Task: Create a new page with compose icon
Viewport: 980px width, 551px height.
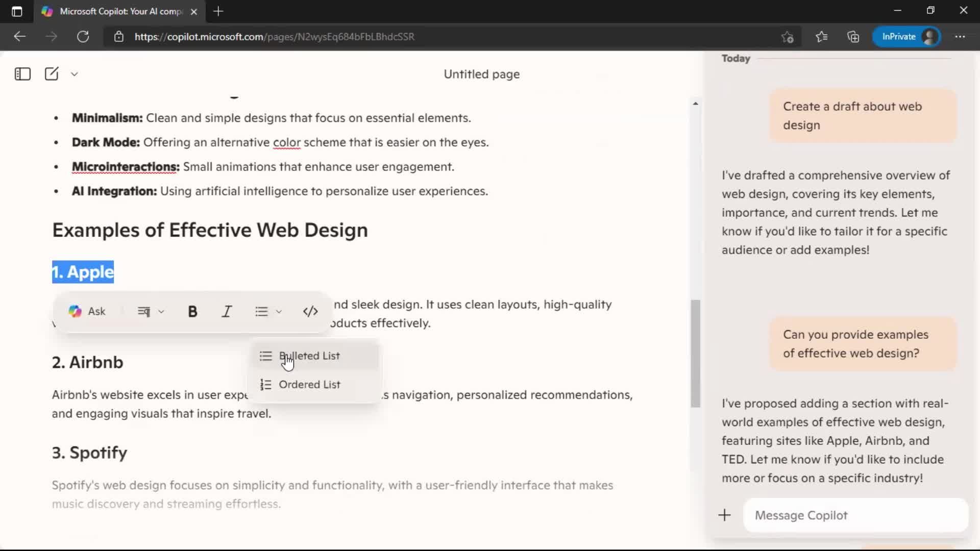Action: [x=52, y=74]
